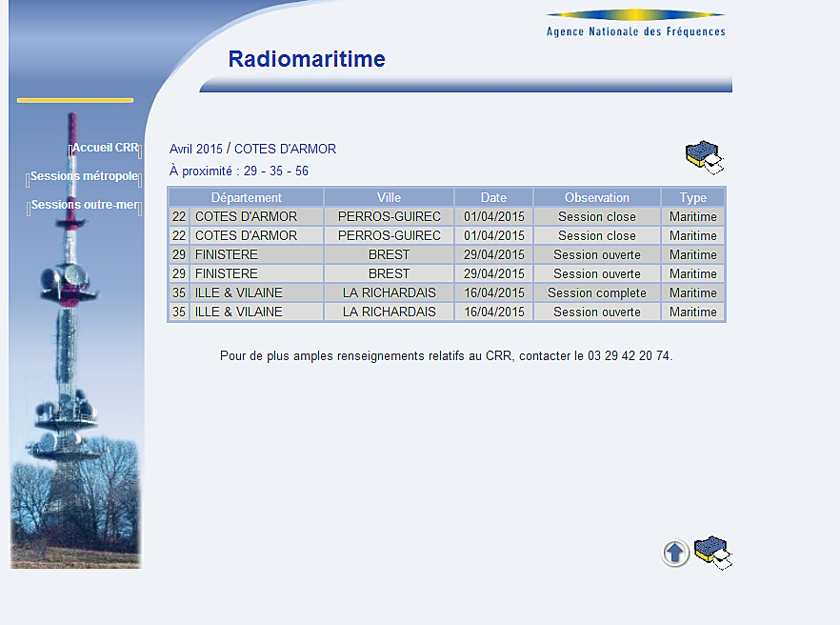
Task: Click the Observation column header
Action: (597, 198)
